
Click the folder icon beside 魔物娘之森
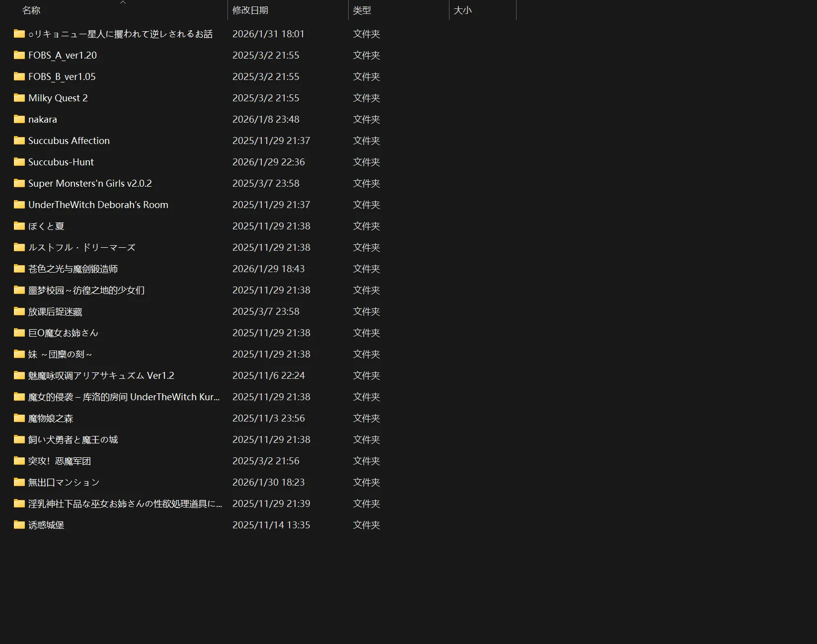pyautogui.click(x=19, y=418)
